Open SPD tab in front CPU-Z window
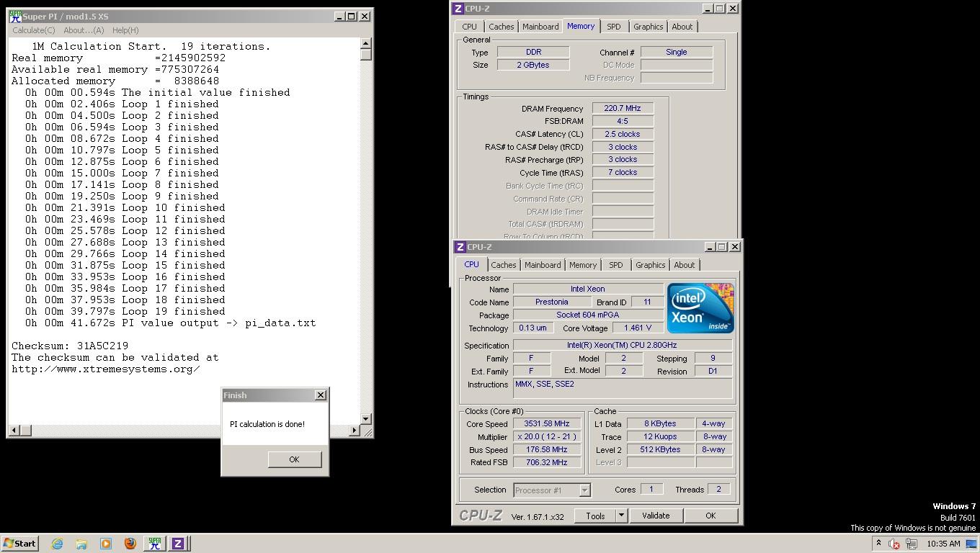980x553 pixels. coord(615,265)
